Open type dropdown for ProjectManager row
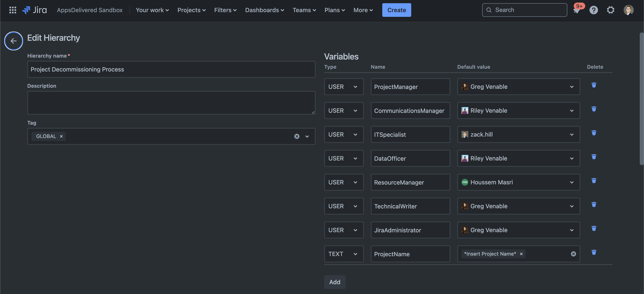 pos(344,87)
